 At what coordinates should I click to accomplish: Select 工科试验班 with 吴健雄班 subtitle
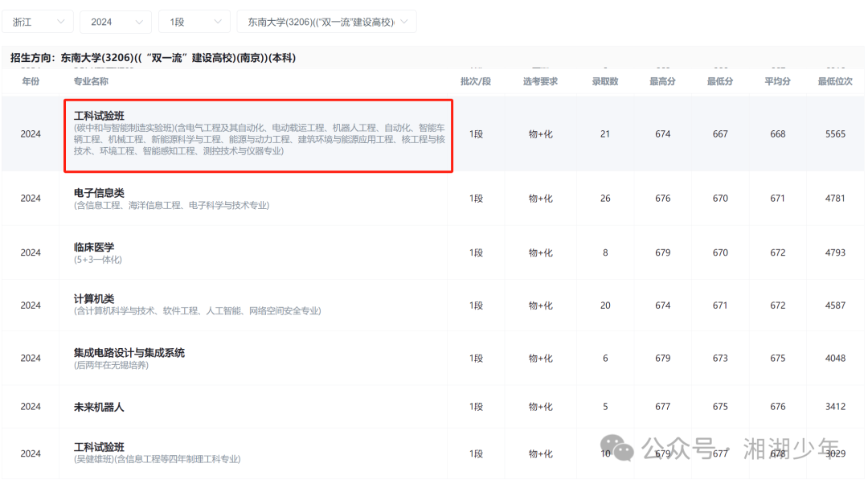coord(99,447)
